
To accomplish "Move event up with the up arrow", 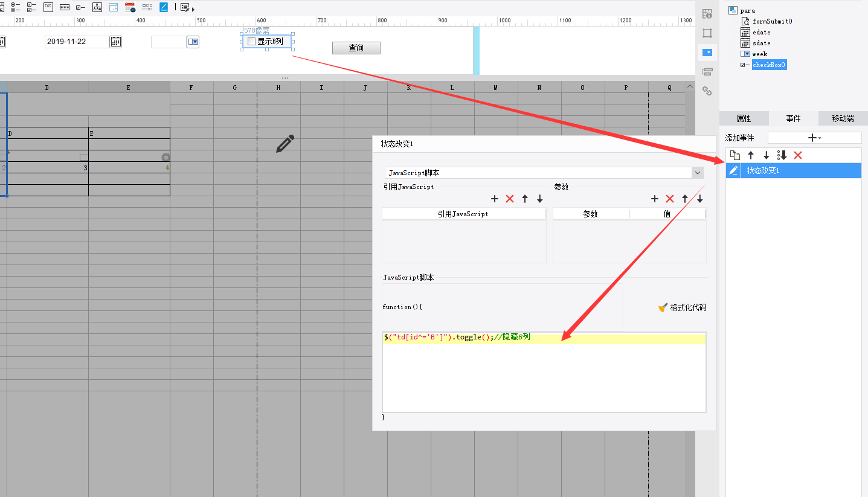I will (751, 155).
